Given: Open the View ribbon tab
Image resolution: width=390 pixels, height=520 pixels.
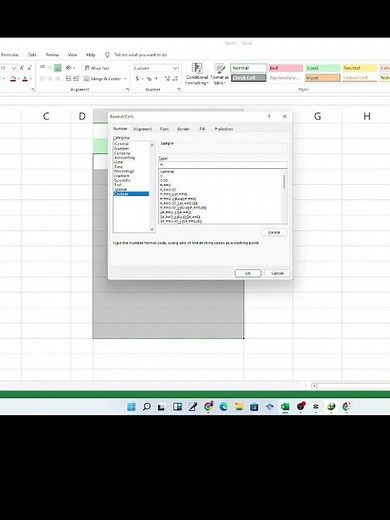Looking at the screenshot, I should coord(72,55).
